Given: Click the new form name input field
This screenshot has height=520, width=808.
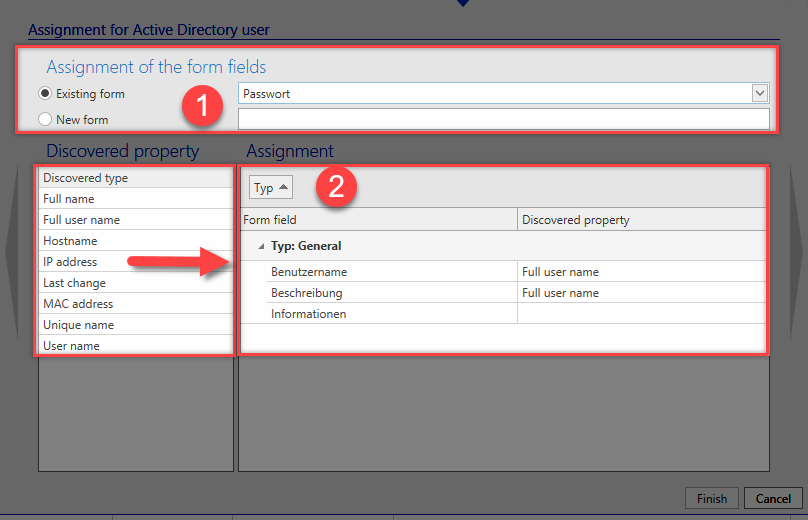Looking at the screenshot, I should click(x=503, y=119).
